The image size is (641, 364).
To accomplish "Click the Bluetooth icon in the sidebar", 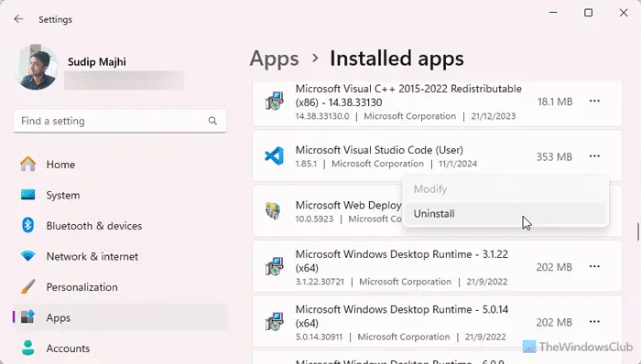I will click(27, 225).
